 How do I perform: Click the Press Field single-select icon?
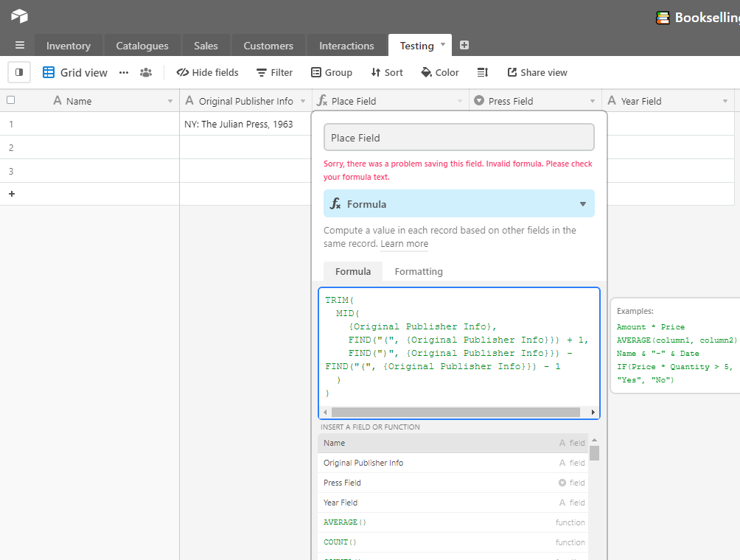479,100
